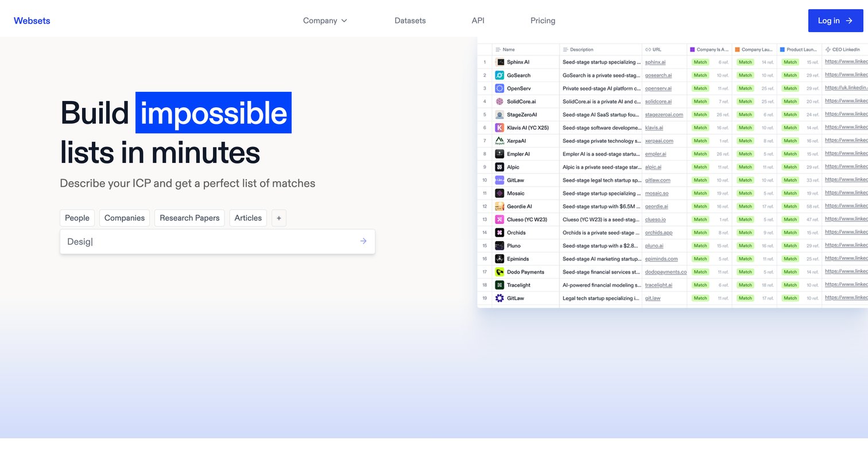This screenshot has height=467, width=868.
Task: Click the Klavis AI company logo icon
Action: [x=500, y=128]
